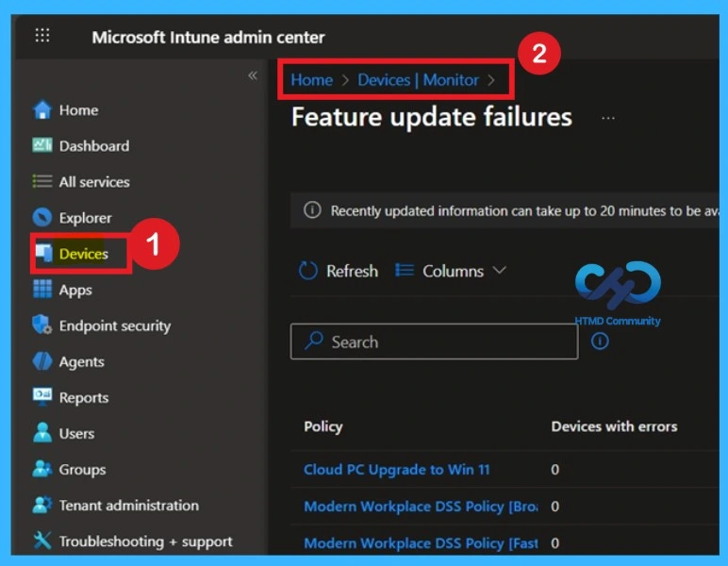Open Users in the left navigation
This screenshot has height=566, width=728.
[x=77, y=433]
